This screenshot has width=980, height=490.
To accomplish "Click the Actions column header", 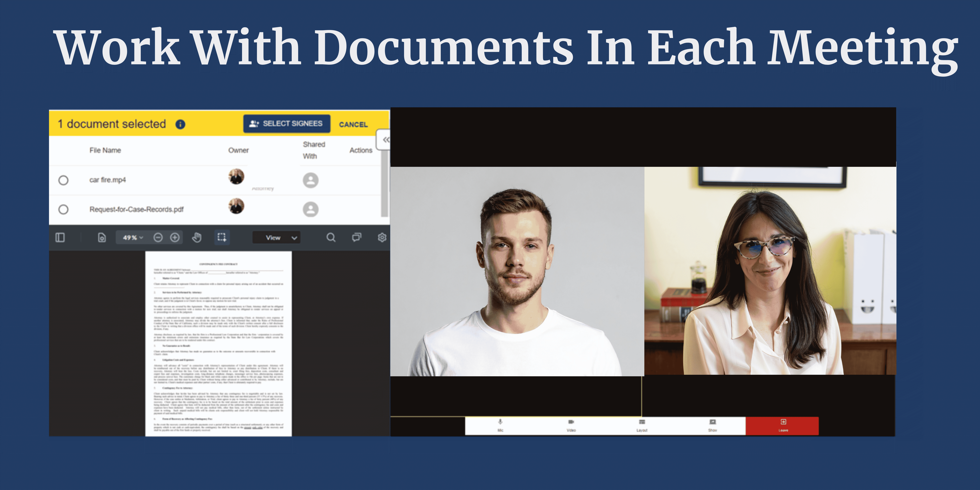I will pyautogui.click(x=361, y=150).
